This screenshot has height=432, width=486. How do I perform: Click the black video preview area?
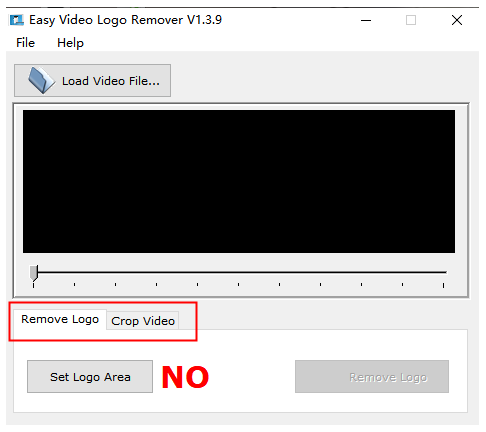point(239,181)
